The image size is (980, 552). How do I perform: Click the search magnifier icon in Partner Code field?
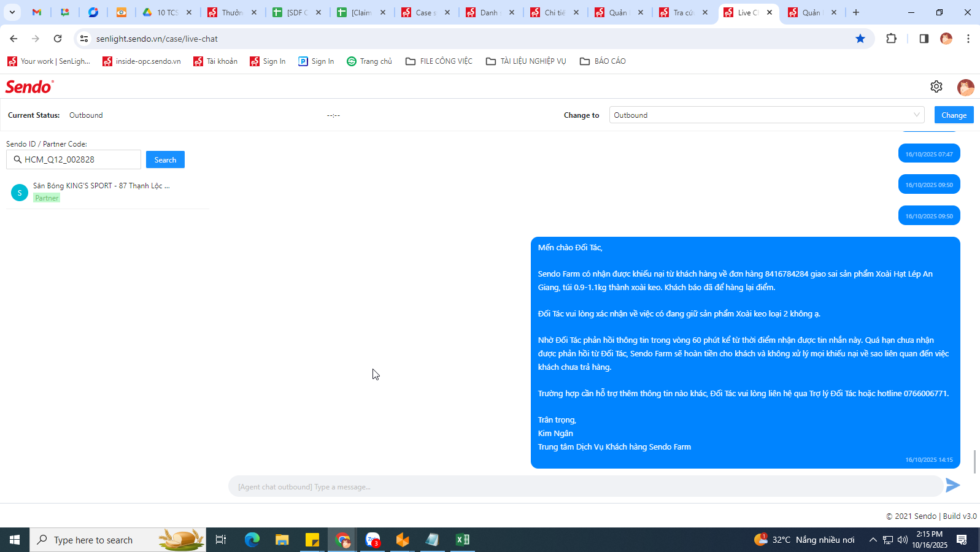coord(17,159)
